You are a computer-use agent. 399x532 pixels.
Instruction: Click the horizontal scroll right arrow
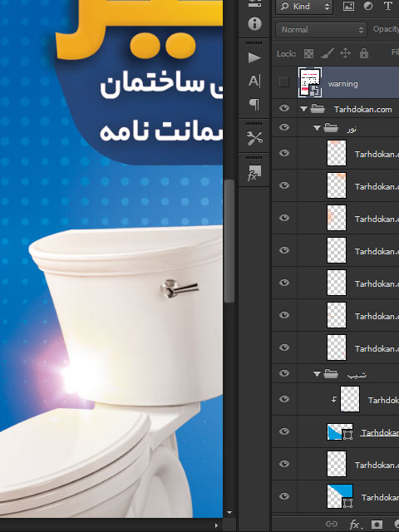(x=216, y=525)
